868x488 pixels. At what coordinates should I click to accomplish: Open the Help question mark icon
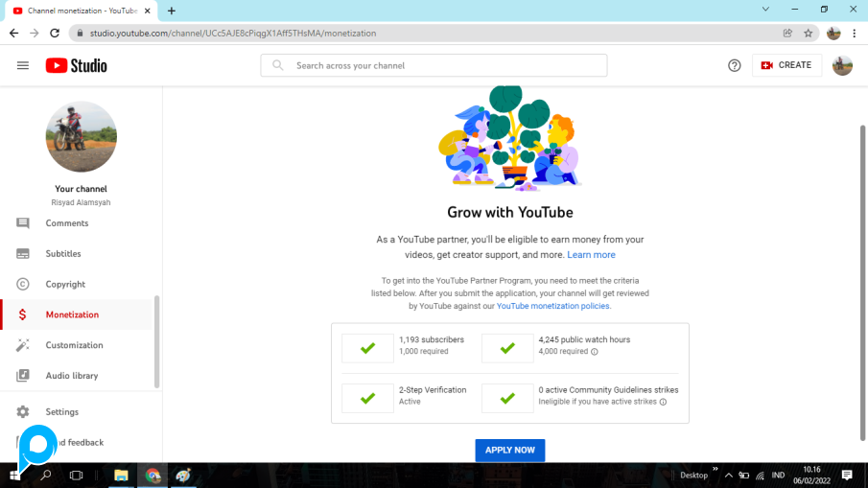pos(735,65)
